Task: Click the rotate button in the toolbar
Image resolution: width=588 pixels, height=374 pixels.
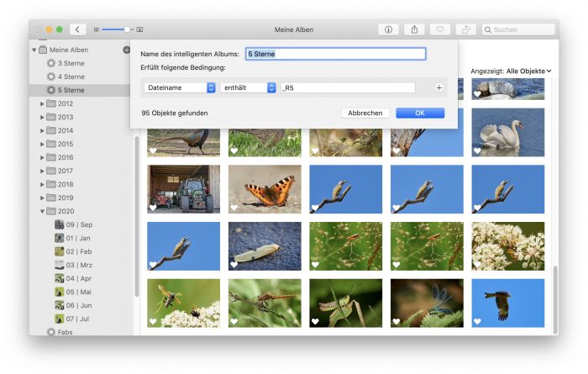Action: [466, 29]
